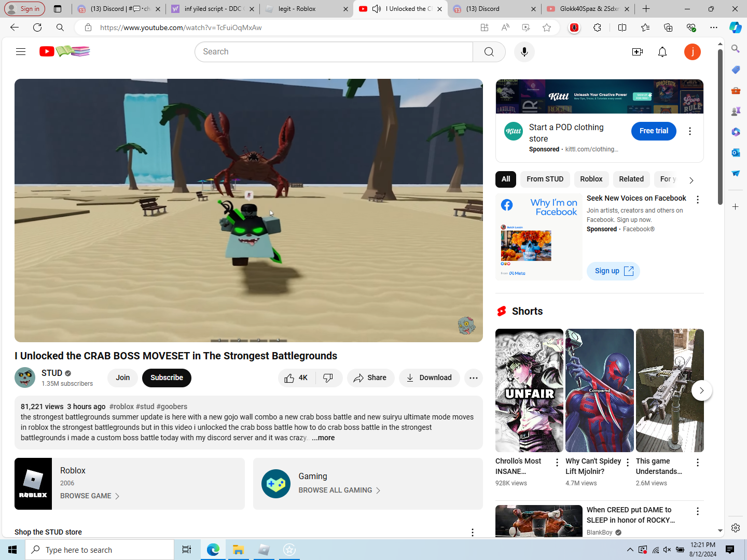Screen dimensions: 747x560
Task: Select the All filter chip
Action: coord(506,179)
